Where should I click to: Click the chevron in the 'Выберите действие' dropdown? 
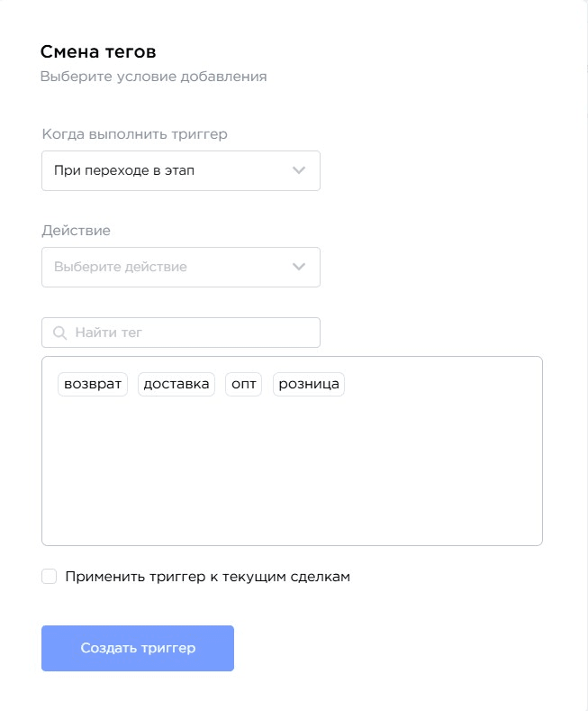click(x=299, y=267)
